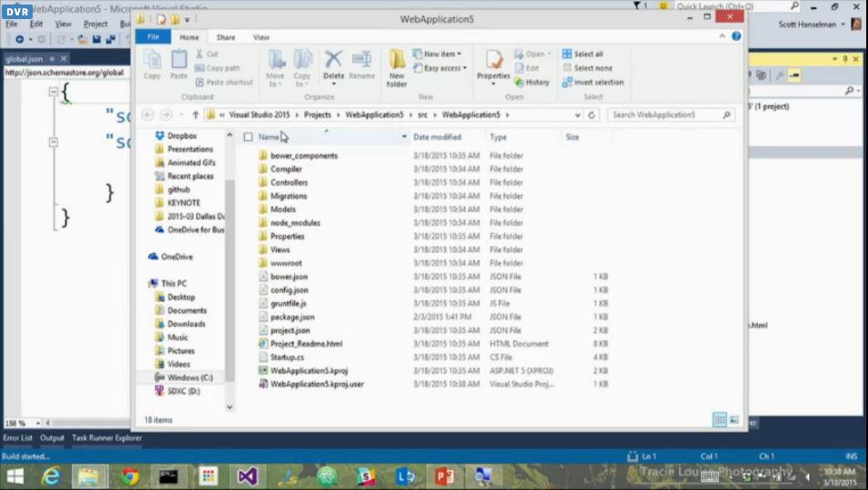Click the Cut scissors command
The image size is (868, 490).
pos(207,54)
